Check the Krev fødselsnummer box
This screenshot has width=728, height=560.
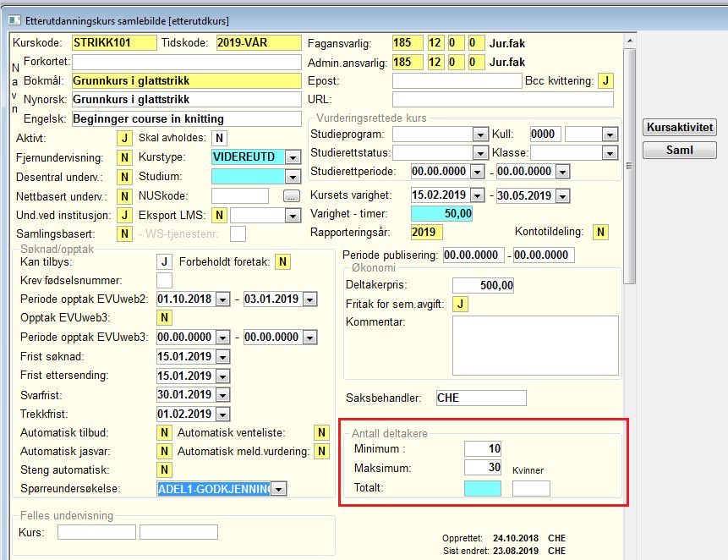point(164,281)
